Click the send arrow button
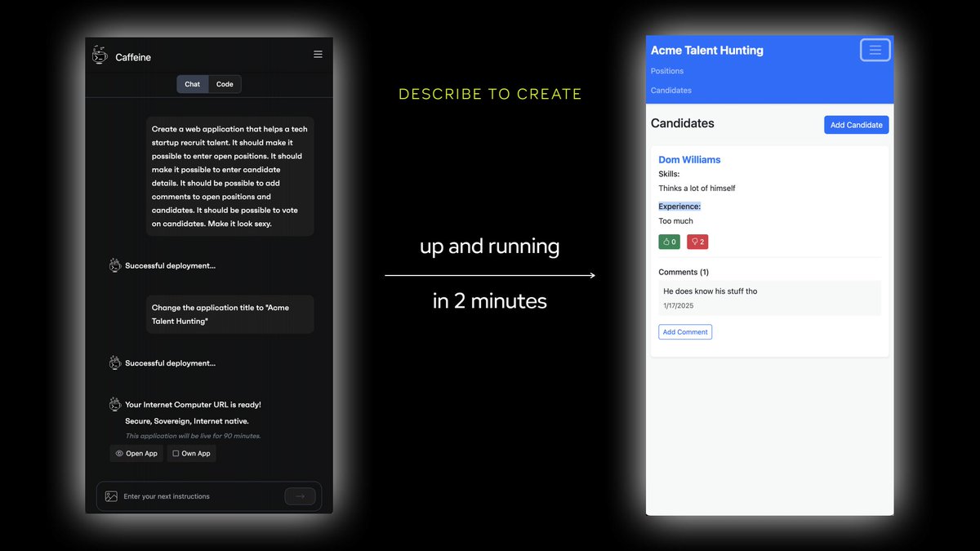 coord(300,496)
